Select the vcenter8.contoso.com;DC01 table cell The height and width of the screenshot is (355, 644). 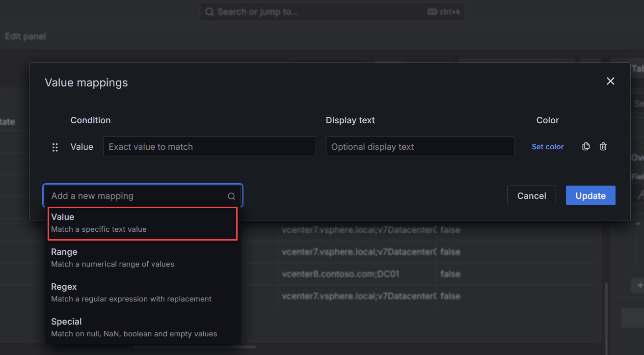pyautogui.click(x=341, y=274)
